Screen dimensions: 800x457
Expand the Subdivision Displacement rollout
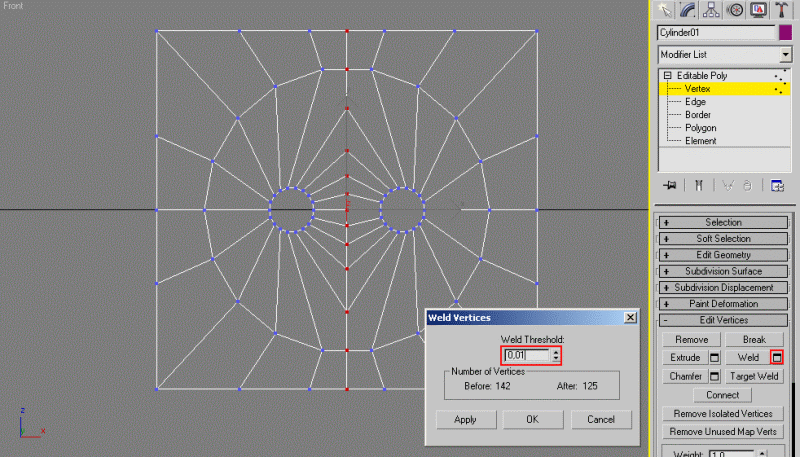(x=723, y=288)
